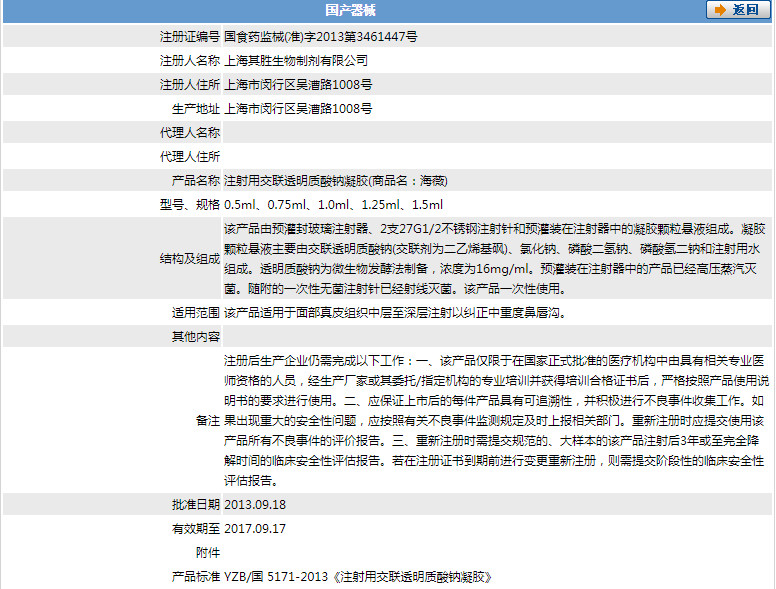Select the 有效期至 label
776x589 pixels.
195,529
